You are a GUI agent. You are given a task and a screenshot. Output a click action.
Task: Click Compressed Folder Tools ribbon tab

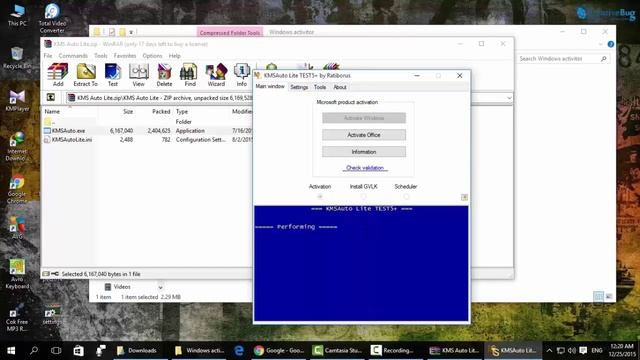coord(230,33)
